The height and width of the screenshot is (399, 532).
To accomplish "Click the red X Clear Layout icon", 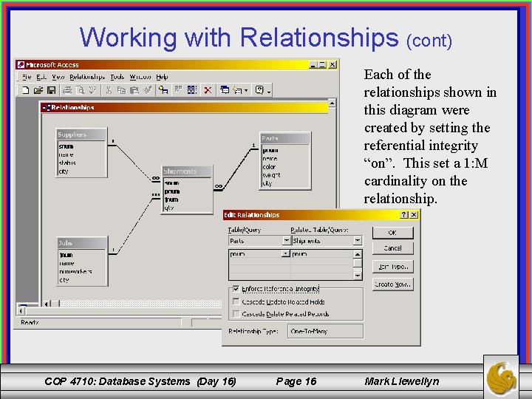I will (208, 90).
